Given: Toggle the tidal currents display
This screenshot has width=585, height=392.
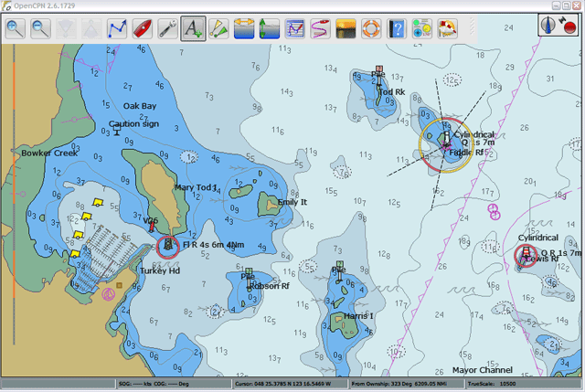Looking at the screenshot, I should tap(243, 28).
